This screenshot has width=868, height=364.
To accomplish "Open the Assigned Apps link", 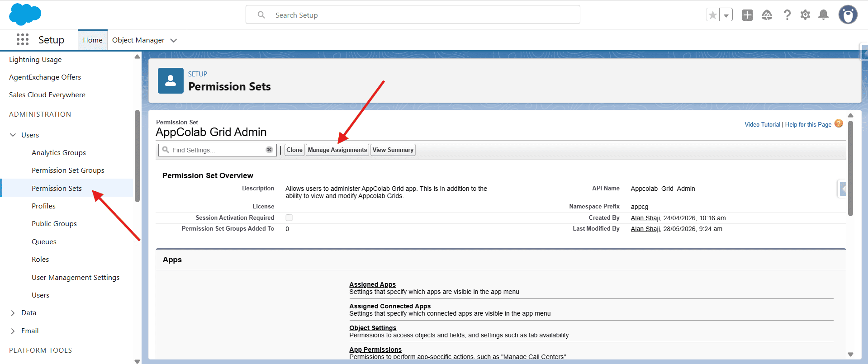I will coord(372,284).
